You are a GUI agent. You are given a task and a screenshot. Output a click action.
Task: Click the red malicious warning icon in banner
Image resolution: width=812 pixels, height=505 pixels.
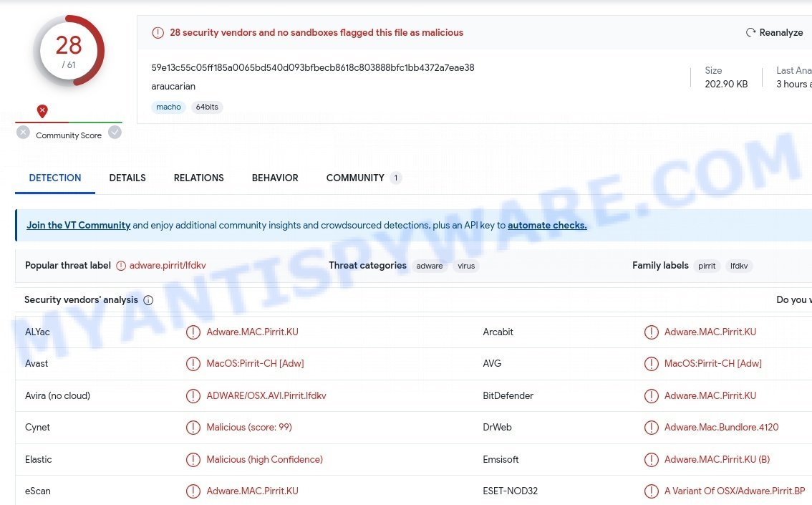click(x=158, y=33)
